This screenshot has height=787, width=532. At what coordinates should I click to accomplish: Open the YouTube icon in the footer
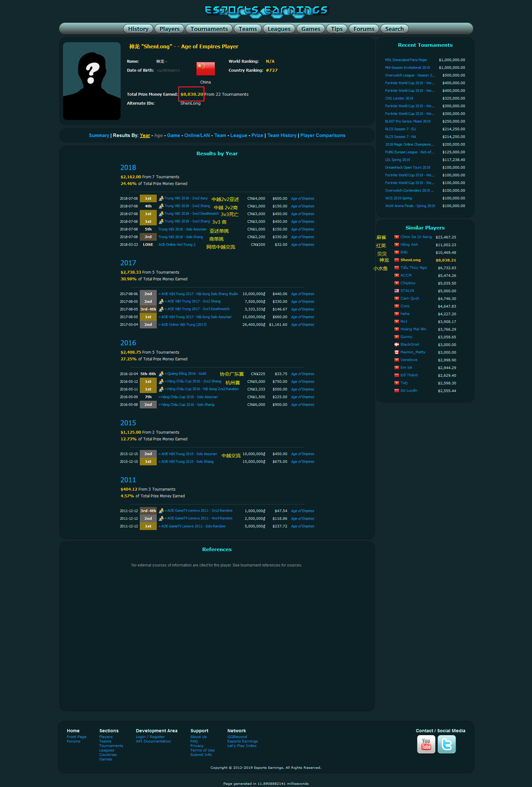click(x=426, y=745)
